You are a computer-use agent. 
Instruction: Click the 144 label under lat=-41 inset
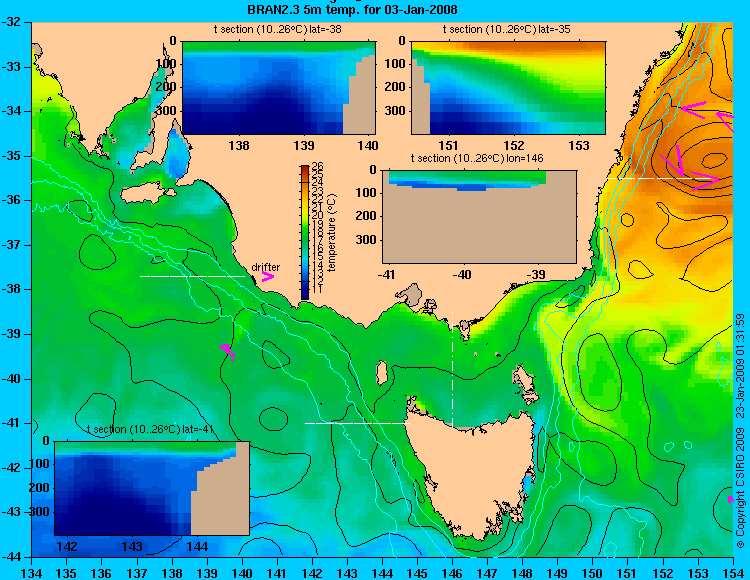click(x=197, y=546)
